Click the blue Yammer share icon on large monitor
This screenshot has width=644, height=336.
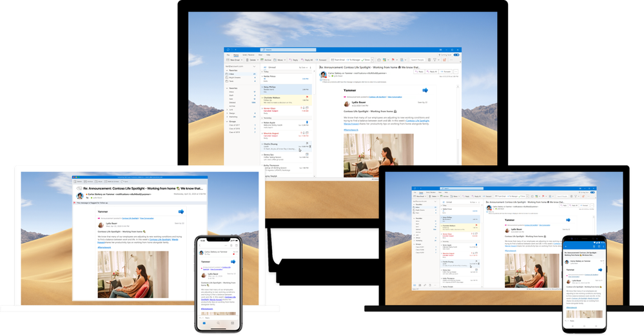coord(425,90)
